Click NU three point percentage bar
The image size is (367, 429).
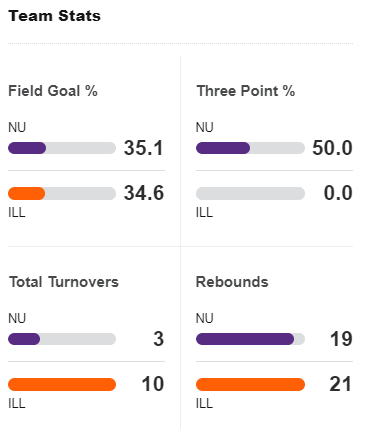tap(250, 148)
